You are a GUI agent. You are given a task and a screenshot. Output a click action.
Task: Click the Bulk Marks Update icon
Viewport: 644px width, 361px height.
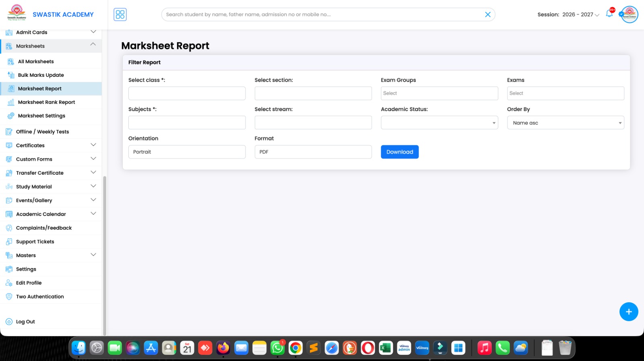(11, 75)
